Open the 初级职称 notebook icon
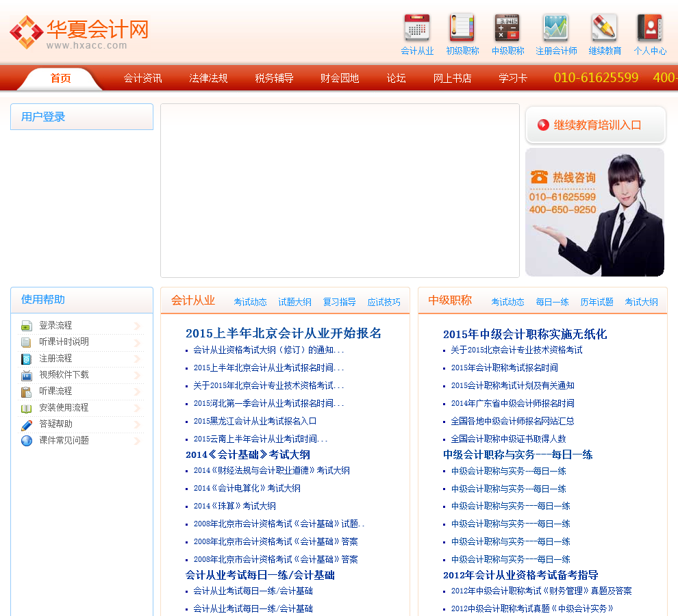678x616 pixels. tap(462, 27)
